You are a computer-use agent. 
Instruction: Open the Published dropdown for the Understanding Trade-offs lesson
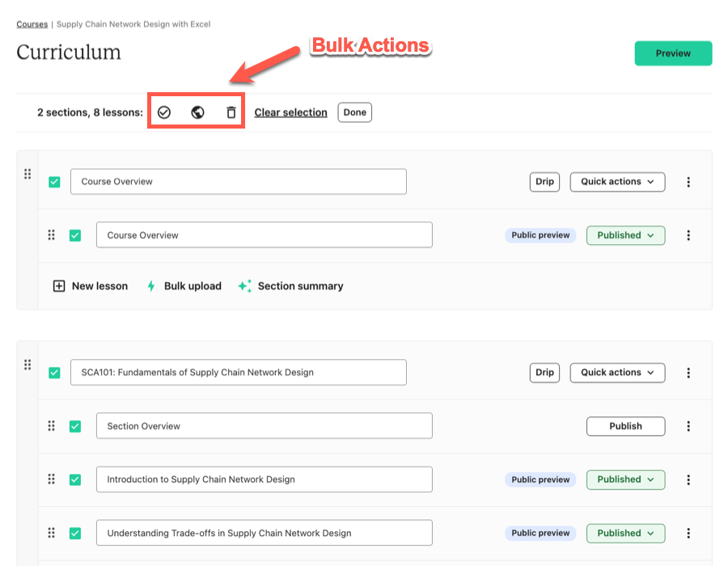click(625, 533)
